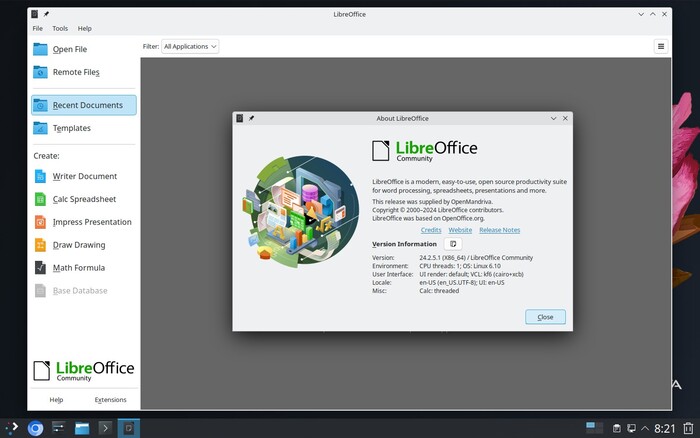Open the Tools menu
Image resolution: width=700 pixels, height=438 pixels.
[x=60, y=28]
